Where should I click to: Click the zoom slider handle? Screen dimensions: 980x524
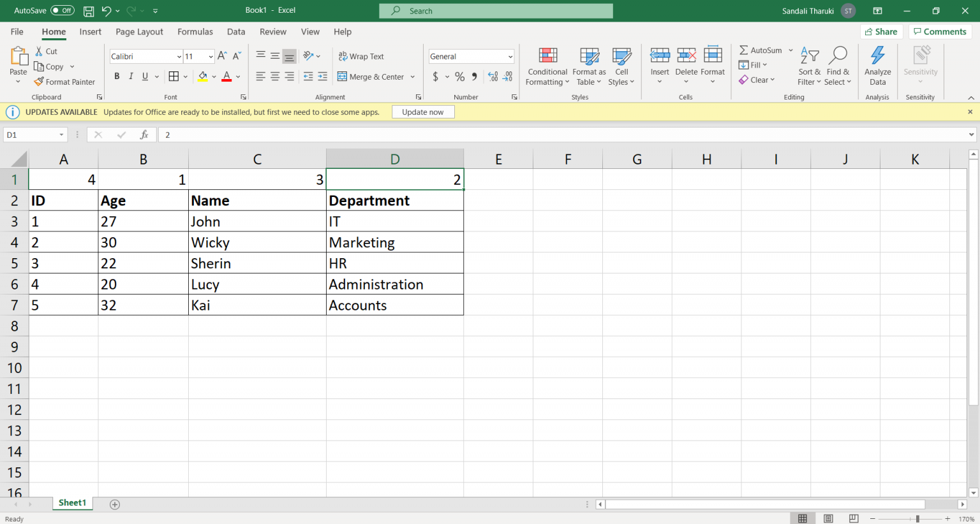pos(917,519)
